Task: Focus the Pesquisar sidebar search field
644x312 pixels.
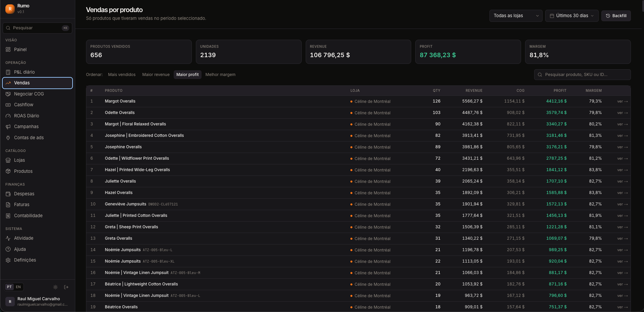Action: 38,28
